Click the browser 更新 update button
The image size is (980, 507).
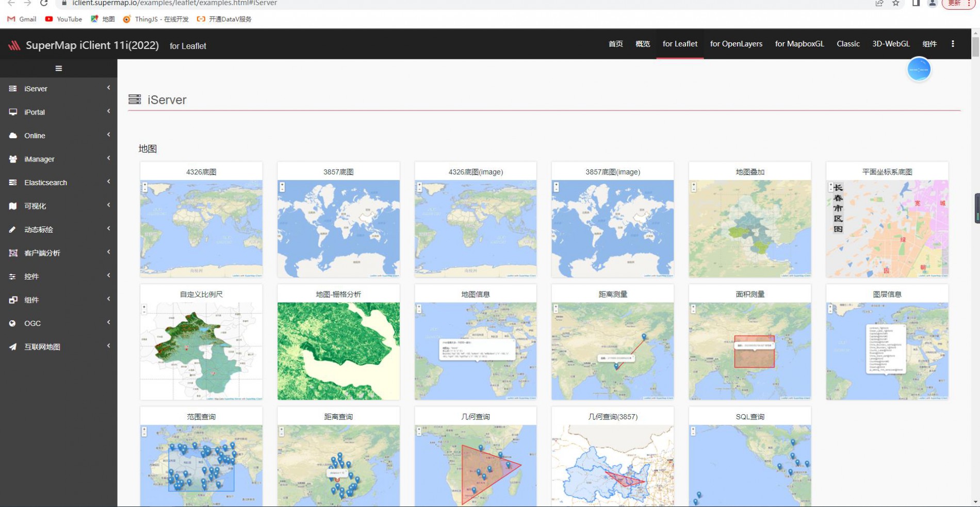(958, 3)
